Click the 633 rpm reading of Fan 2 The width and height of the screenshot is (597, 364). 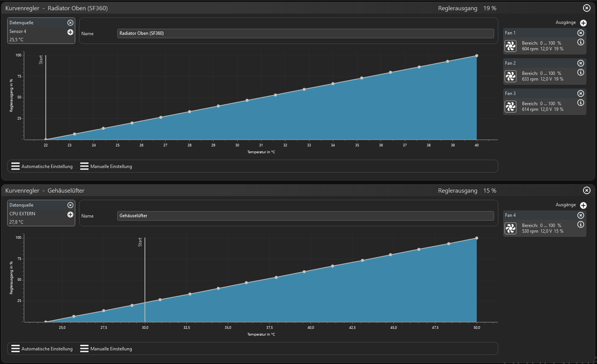[530, 79]
